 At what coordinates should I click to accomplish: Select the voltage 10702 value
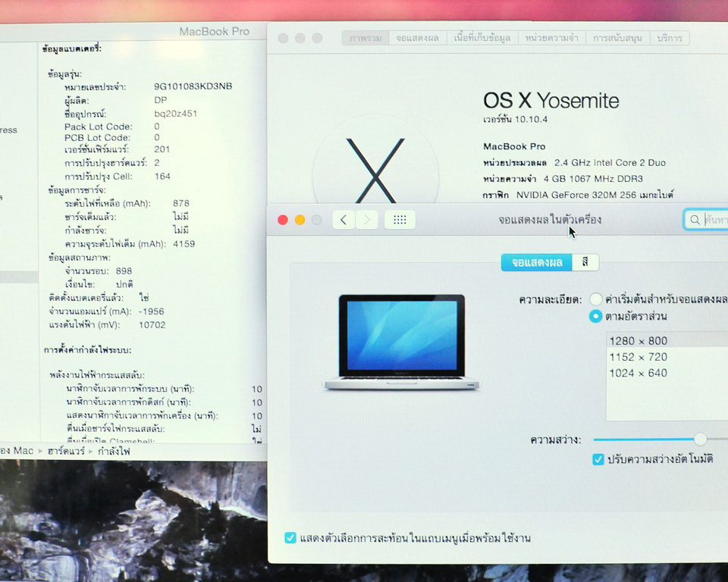coord(152,325)
